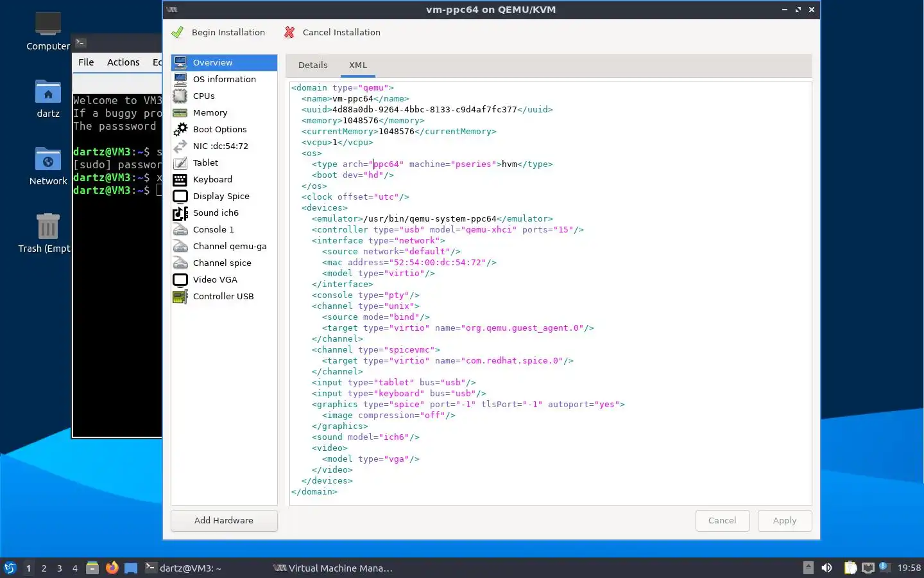Image resolution: width=924 pixels, height=578 pixels.
Task: Select the Overview monitor icon in sidebar
Action: pyautogui.click(x=180, y=62)
